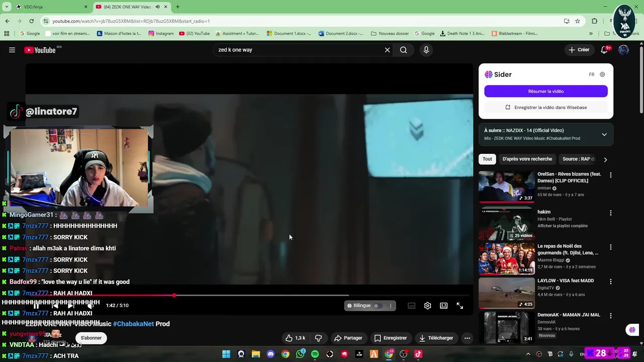Click the video progress bar scrubber

[174, 295]
